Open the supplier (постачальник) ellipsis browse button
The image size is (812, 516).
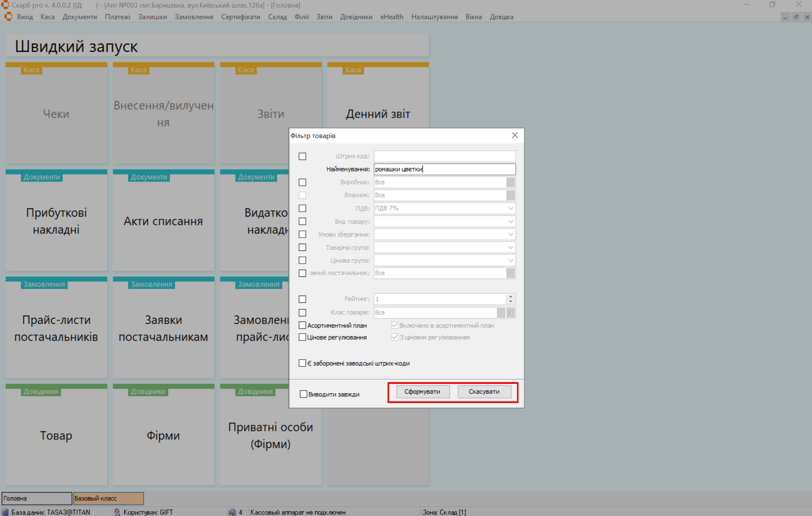[x=510, y=273]
